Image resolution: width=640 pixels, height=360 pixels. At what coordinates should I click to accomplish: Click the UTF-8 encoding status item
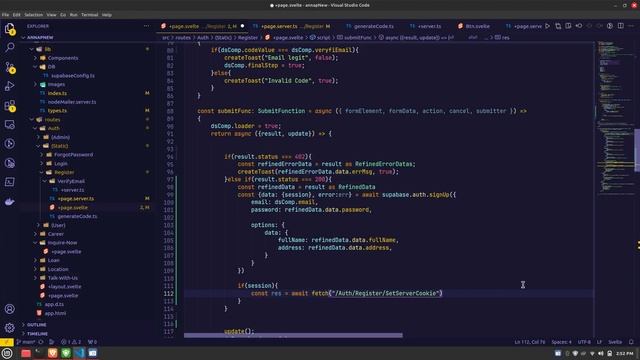tap(584, 342)
